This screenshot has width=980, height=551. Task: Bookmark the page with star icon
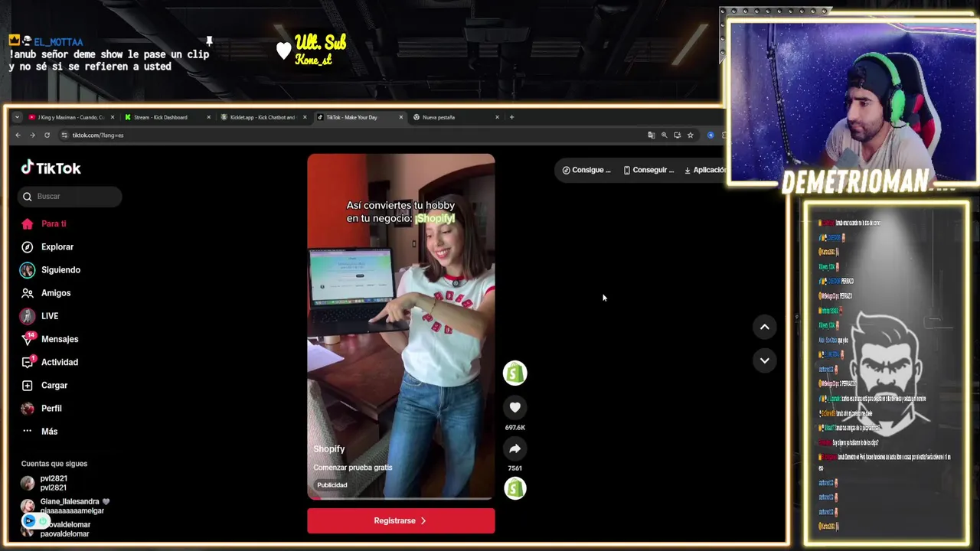[x=690, y=135]
